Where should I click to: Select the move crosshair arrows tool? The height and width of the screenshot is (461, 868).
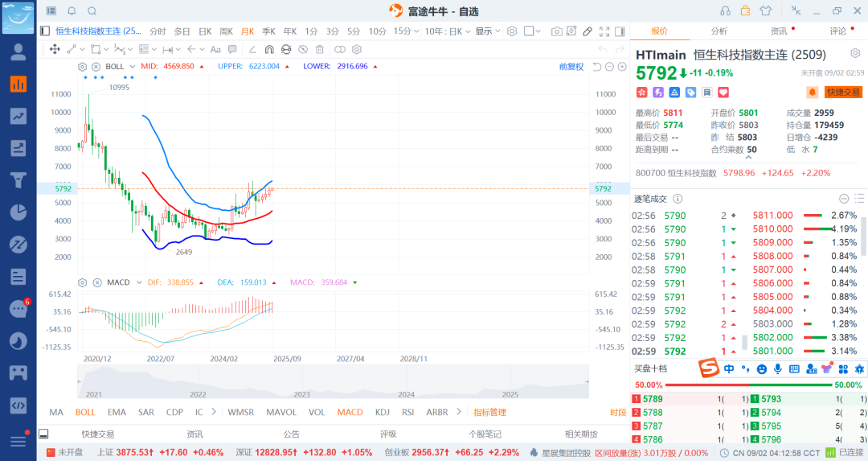[55, 49]
